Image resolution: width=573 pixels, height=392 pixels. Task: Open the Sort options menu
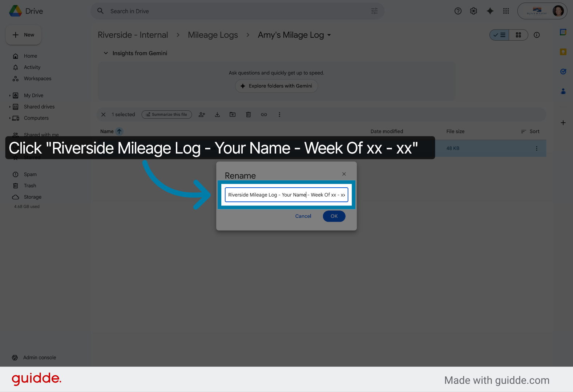click(x=530, y=131)
